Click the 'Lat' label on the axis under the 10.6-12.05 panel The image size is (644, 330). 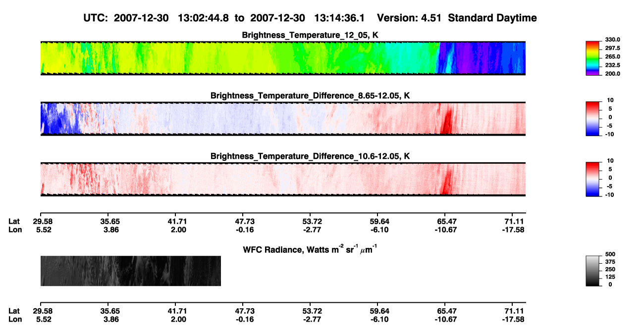[14, 222]
